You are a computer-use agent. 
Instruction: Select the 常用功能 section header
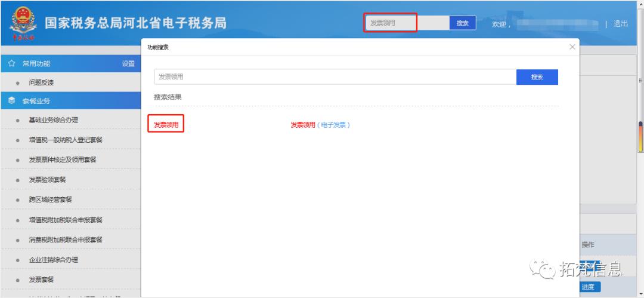pyautogui.click(x=70, y=64)
